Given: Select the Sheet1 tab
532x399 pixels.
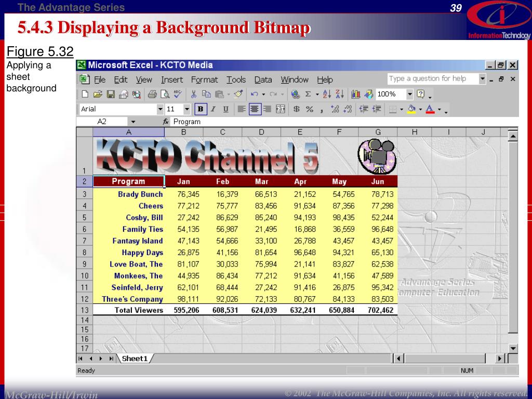Looking at the screenshot, I should pos(135,358).
